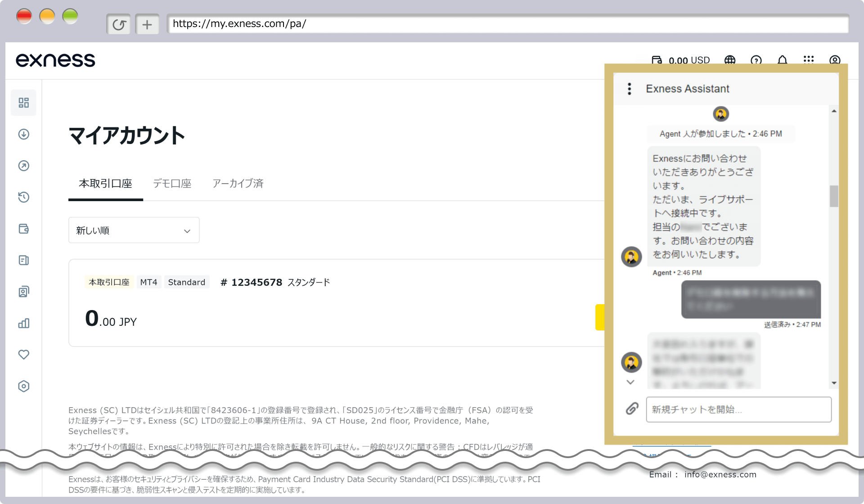Open the profile card sidebar icon

coord(24,292)
